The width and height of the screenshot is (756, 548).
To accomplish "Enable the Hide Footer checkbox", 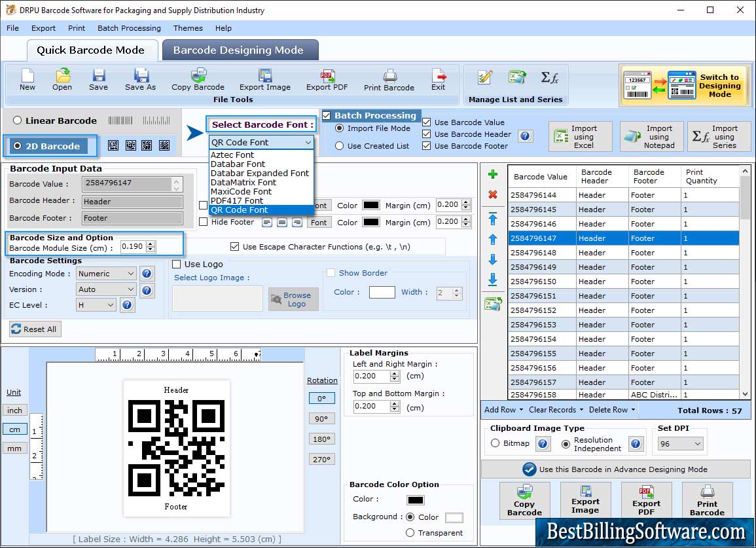I will (x=204, y=222).
